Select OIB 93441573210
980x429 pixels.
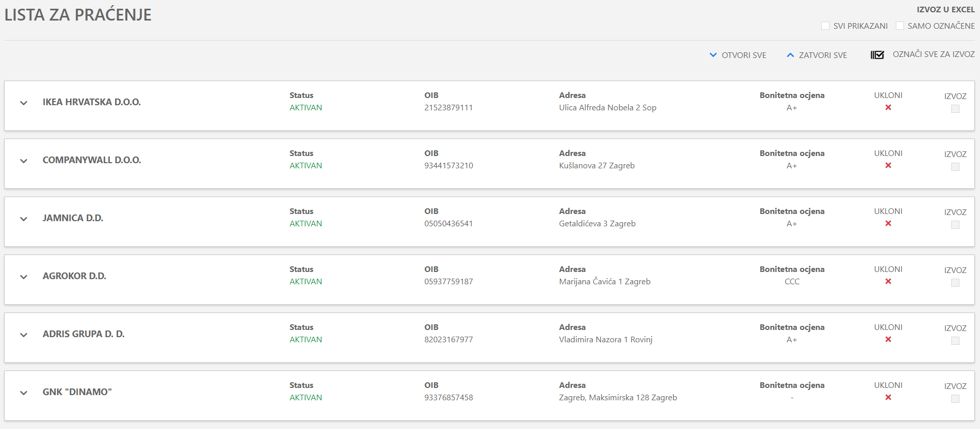tap(448, 166)
